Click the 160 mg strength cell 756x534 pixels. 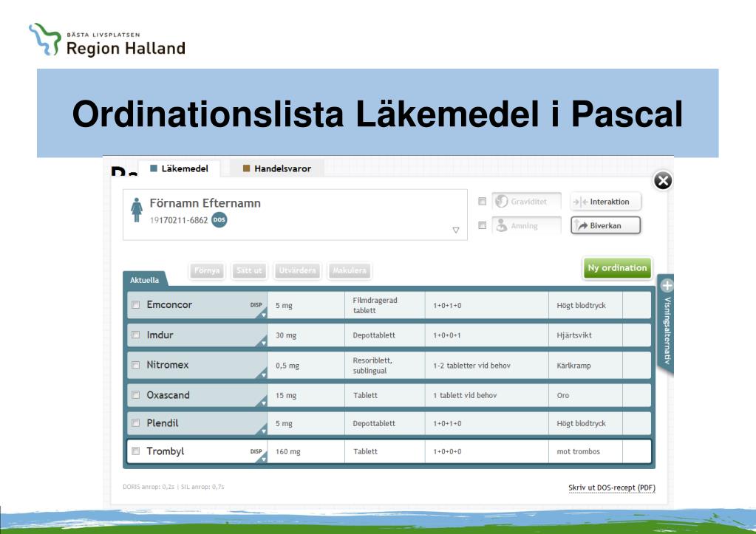click(x=306, y=451)
